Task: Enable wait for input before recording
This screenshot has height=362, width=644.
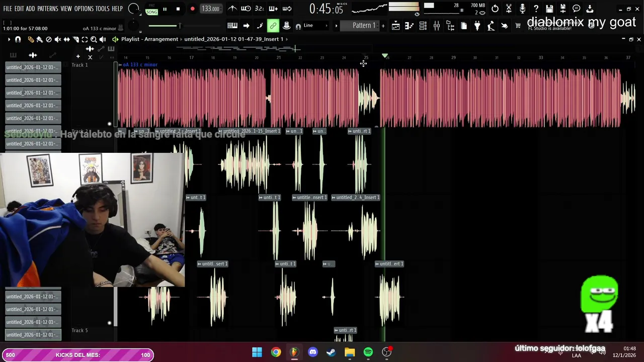Action: (x=246, y=9)
